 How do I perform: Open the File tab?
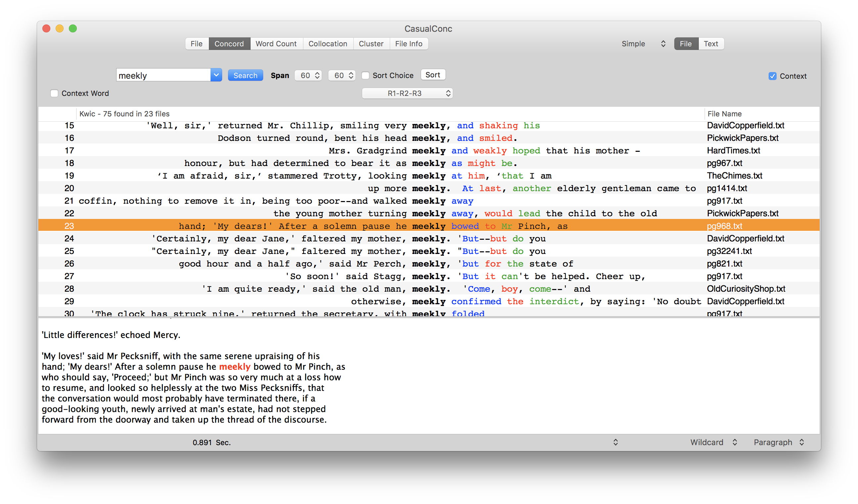point(196,44)
